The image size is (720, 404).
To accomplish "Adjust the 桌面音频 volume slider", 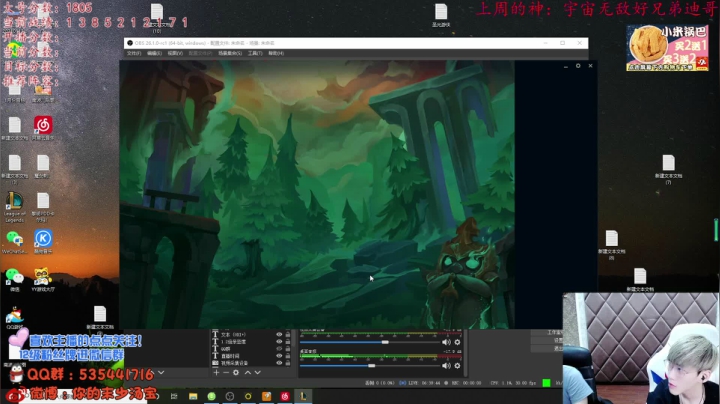I will click(370, 365).
